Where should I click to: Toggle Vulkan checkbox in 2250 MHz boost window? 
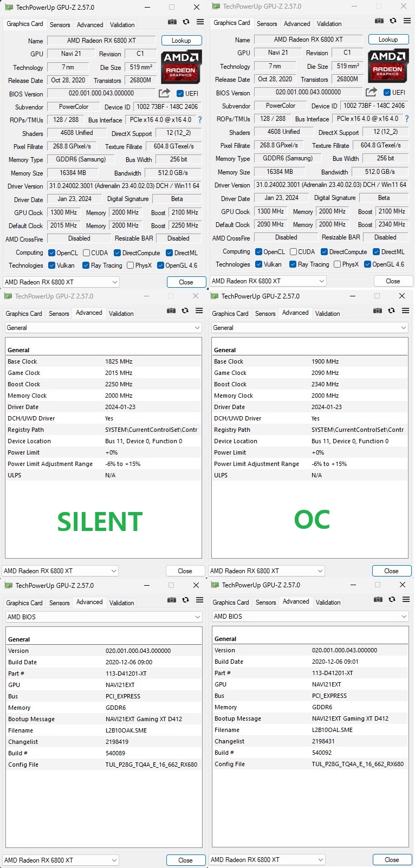[51, 265]
